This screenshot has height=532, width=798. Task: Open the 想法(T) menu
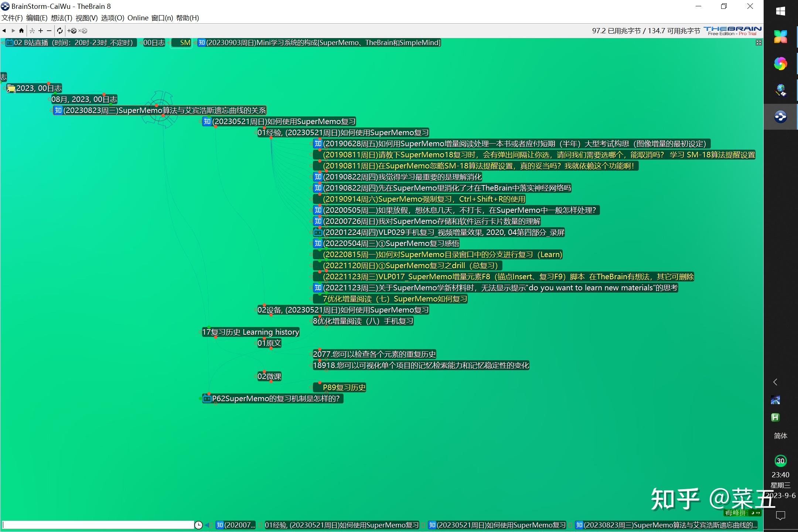click(61, 18)
